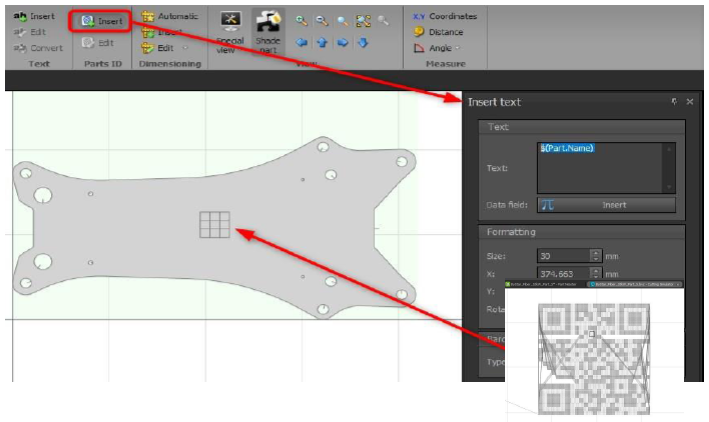Close the Insert text panel
Viewport: 709px width, 422px height.
(x=690, y=102)
